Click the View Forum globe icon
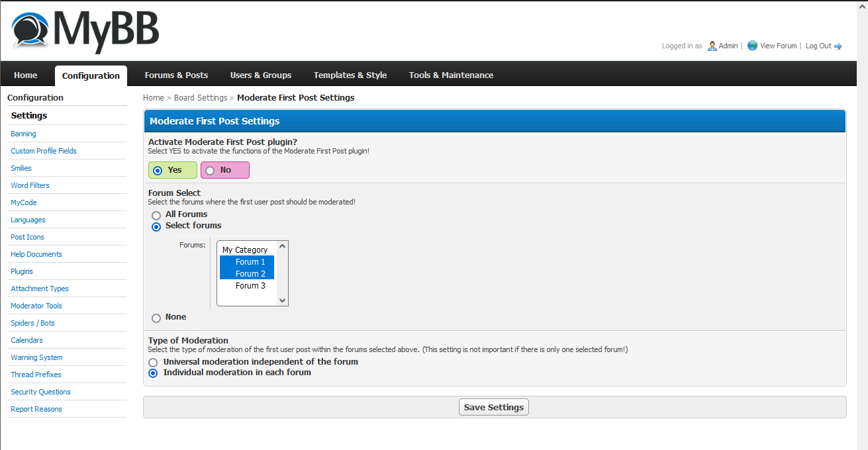This screenshot has width=868, height=450. point(752,46)
